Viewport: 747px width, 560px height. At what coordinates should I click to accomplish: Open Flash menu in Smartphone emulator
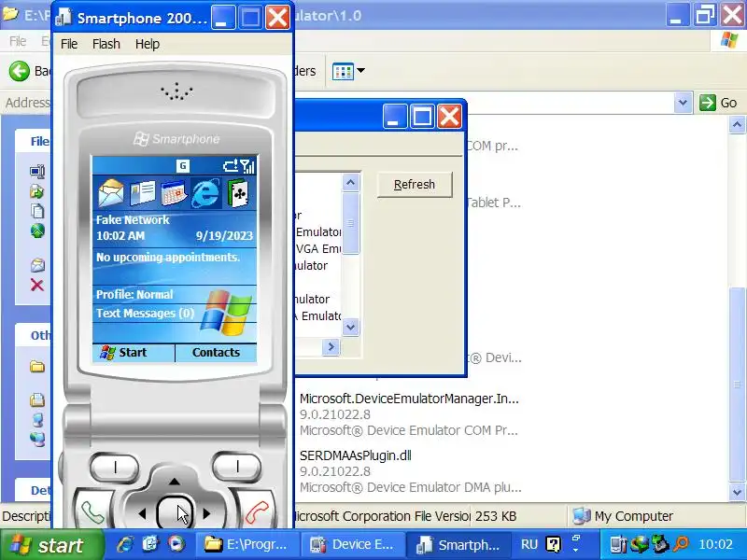[106, 44]
